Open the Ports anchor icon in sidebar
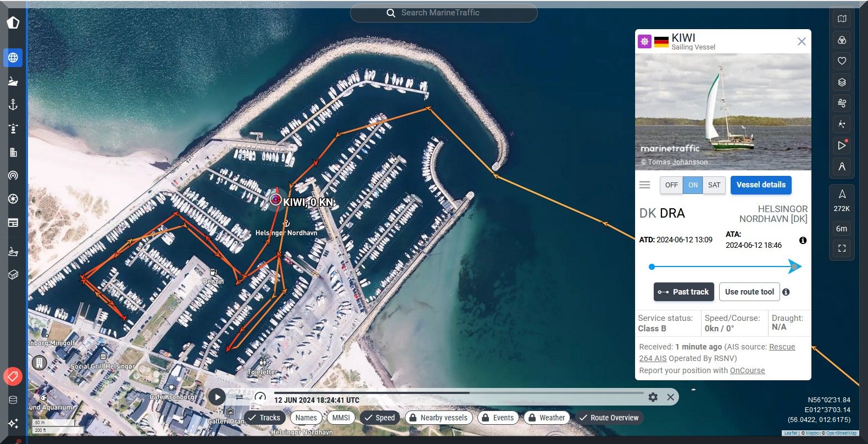Viewport: 868px width, 444px height. coord(13,104)
